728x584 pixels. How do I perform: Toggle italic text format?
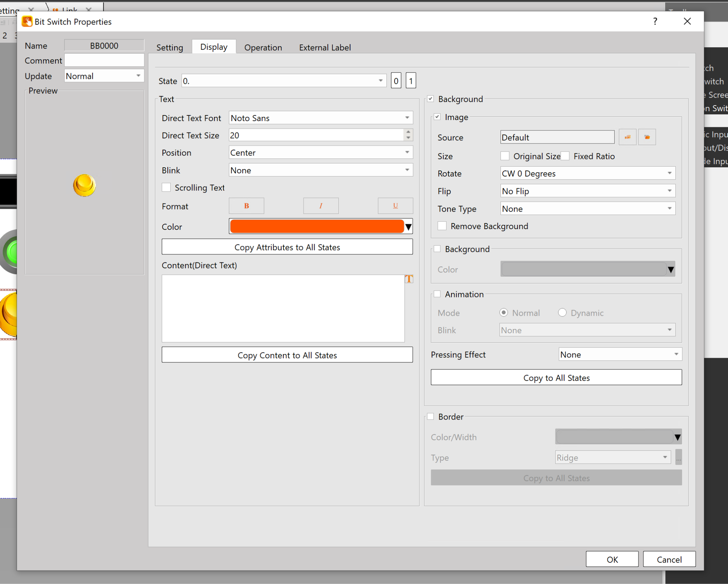pyautogui.click(x=321, y=206)
